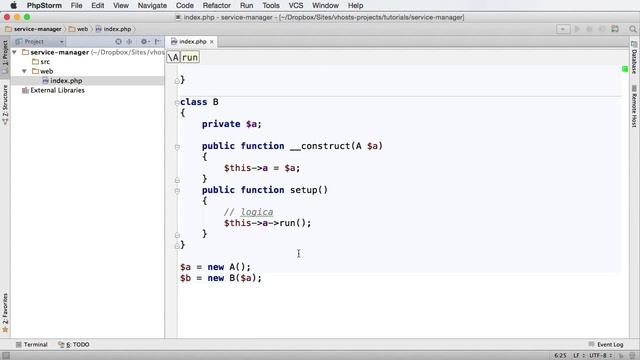The height and width of the screenshot is (360, 640).
Task: Click Collapse All icon in Project panel
Action: (129, 42)
